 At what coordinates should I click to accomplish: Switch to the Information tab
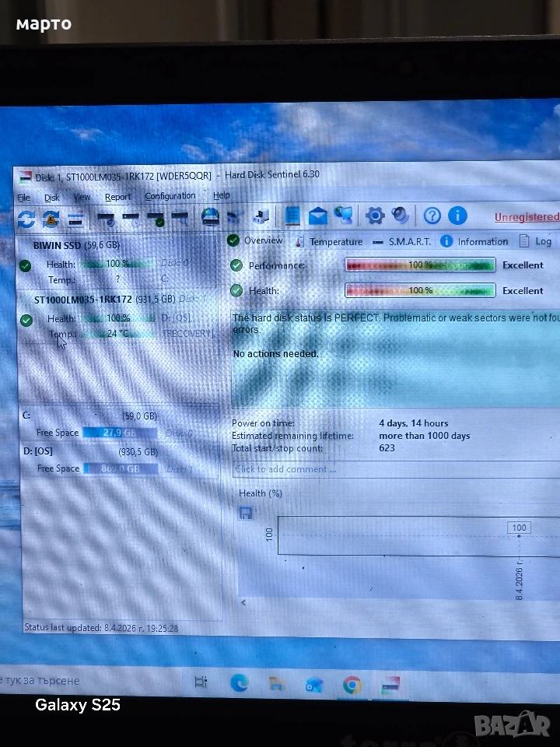point(474,241)
